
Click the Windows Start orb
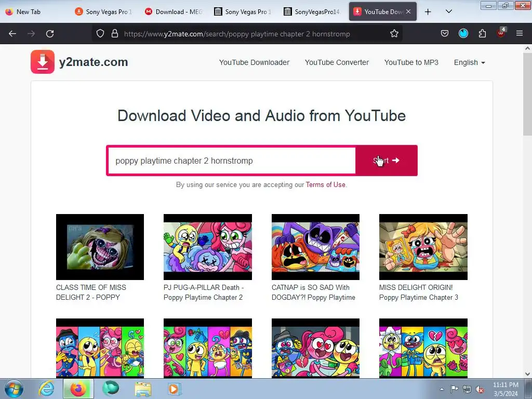(x=14, y=389)
